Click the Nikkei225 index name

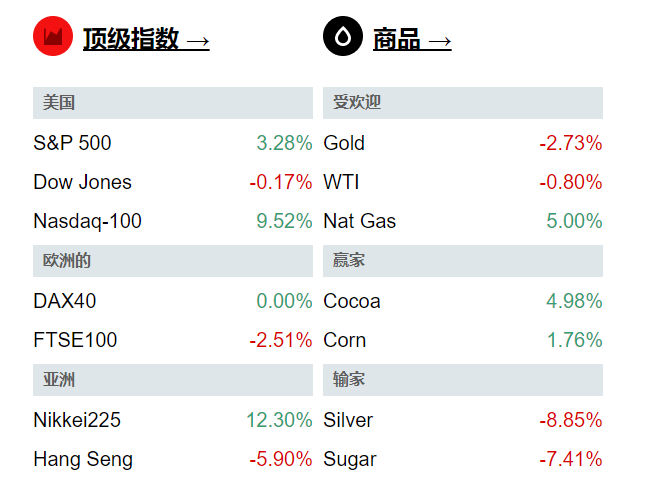tap(77, 420)
